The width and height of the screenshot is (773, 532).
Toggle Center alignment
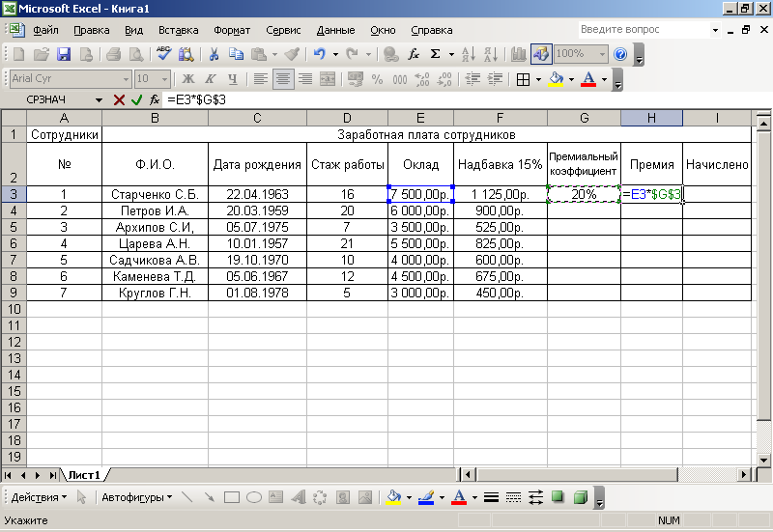(283, 79)
